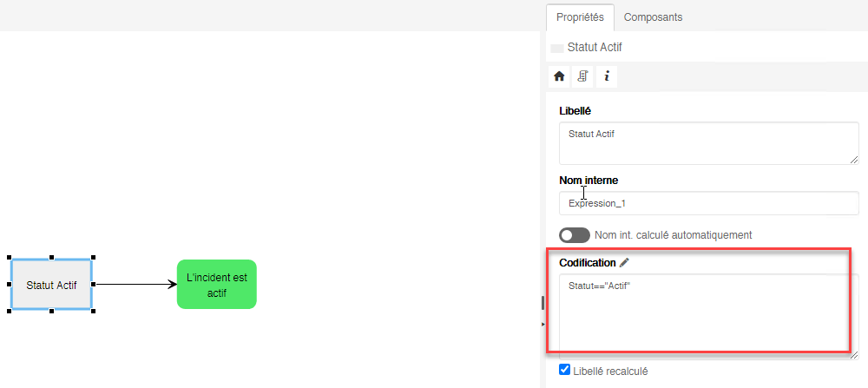868x388 pixels.
Task: Switch to the Composants tab
Action: point(653,16)
